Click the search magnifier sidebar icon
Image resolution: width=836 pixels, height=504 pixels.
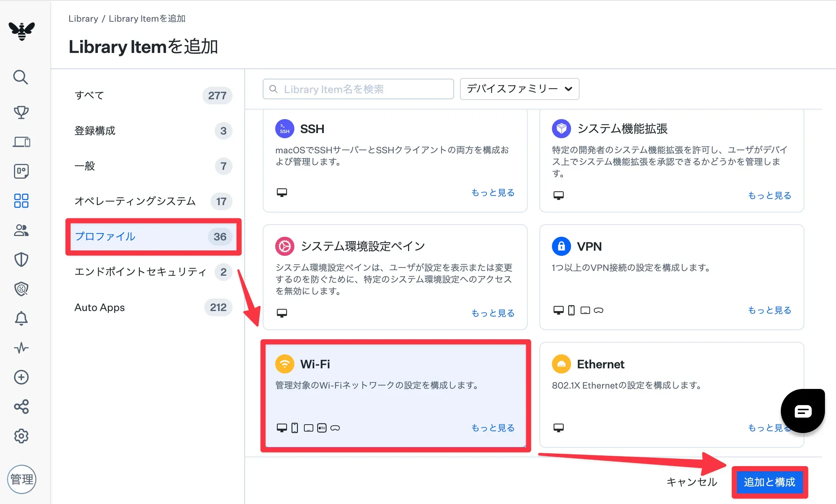[x=21, y=77]
